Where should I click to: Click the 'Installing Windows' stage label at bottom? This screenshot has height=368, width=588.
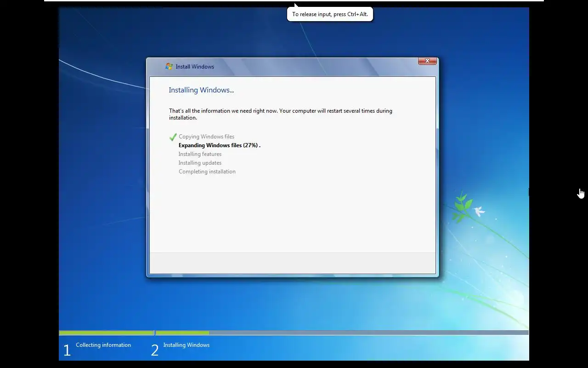click(x=187, y=345)
